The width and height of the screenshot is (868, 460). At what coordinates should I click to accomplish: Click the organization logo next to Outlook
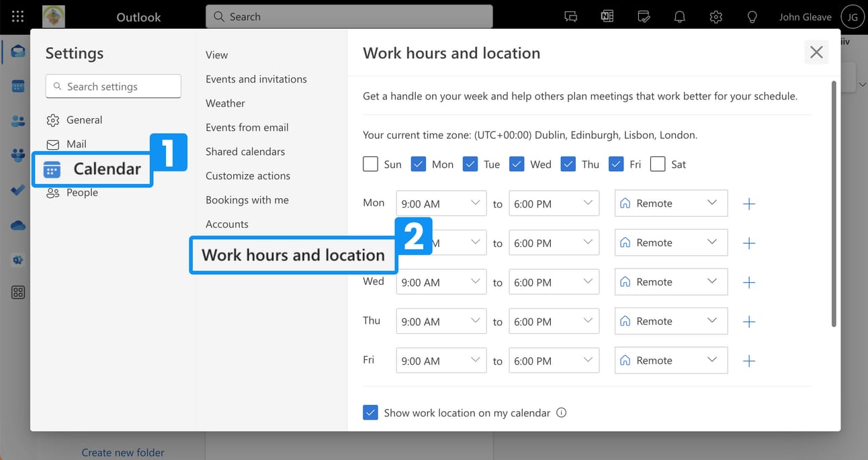tap(54, 17)
